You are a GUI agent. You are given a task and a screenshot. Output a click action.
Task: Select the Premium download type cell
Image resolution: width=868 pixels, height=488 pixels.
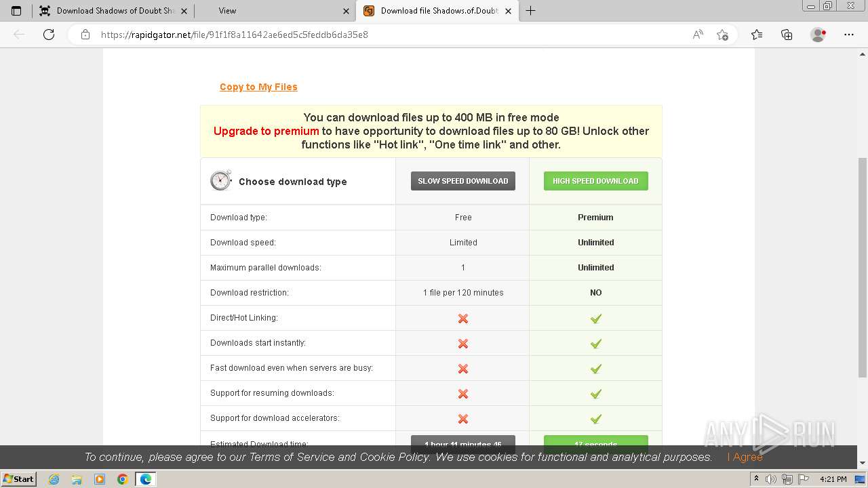coord(596,218)
